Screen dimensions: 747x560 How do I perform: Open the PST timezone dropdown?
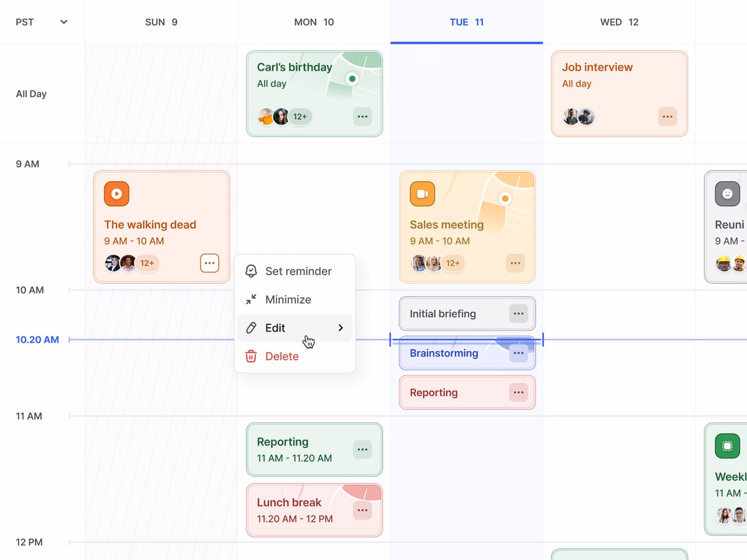[x=42, y=22]
